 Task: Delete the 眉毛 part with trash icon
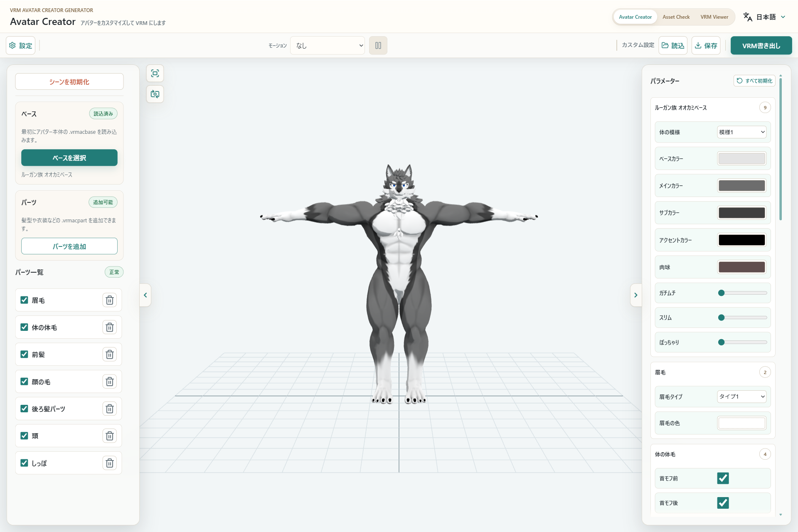110,300
